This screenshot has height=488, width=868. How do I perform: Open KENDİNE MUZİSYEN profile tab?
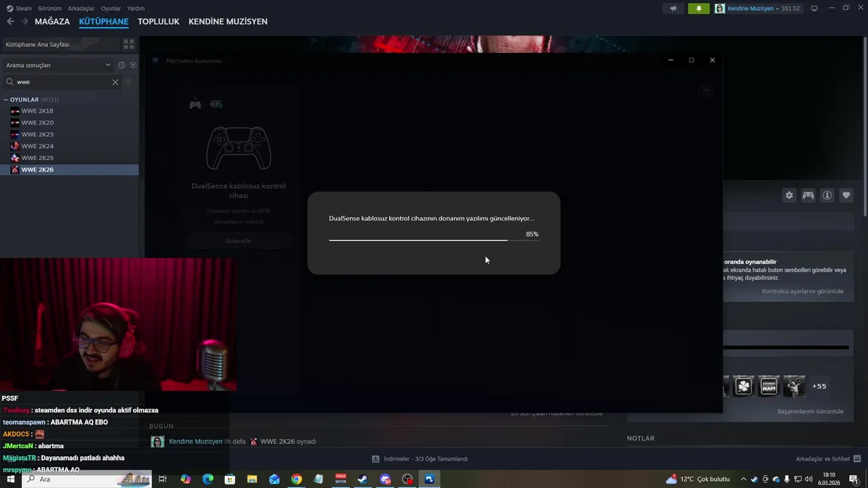[228, 22]
